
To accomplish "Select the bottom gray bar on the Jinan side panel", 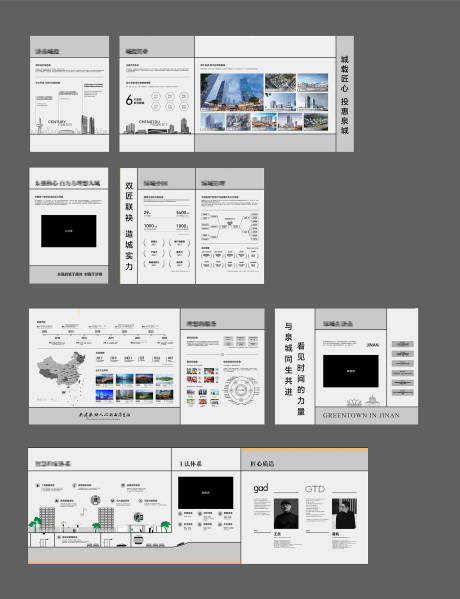I will (403, 393).
